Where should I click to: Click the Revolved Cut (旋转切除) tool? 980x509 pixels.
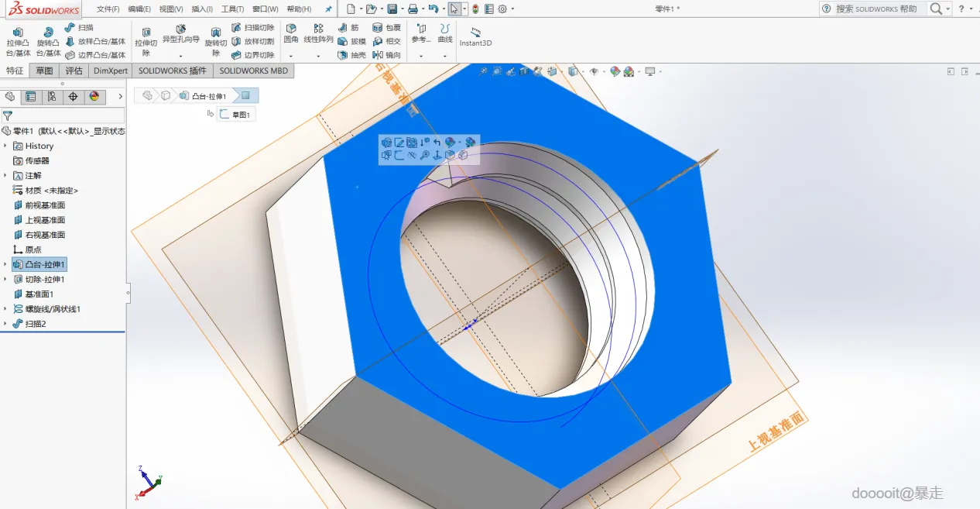tap(216, 42)
